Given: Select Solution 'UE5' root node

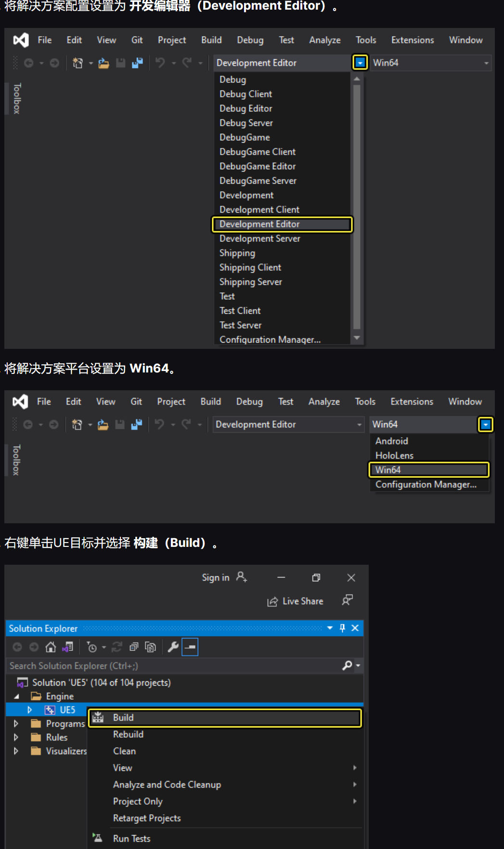Looking at the screenshot, I should tap(102, 682).
